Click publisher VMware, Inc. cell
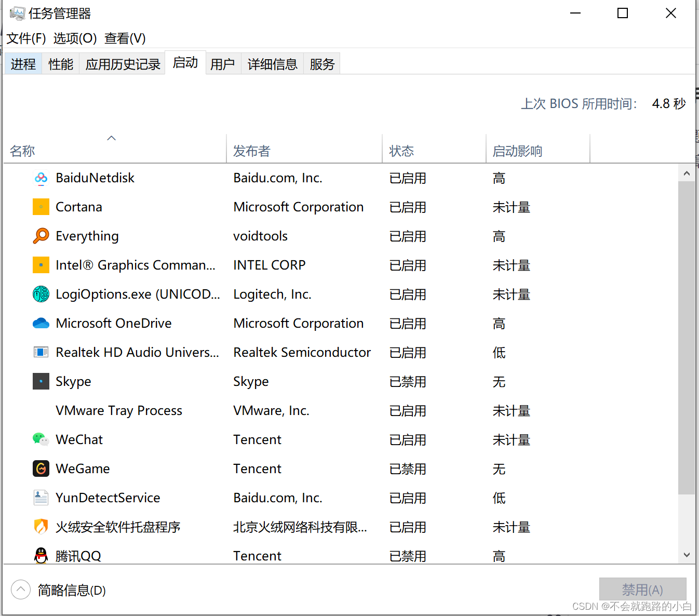Screen dimensions: 699x616 click(x=271, y=411)
